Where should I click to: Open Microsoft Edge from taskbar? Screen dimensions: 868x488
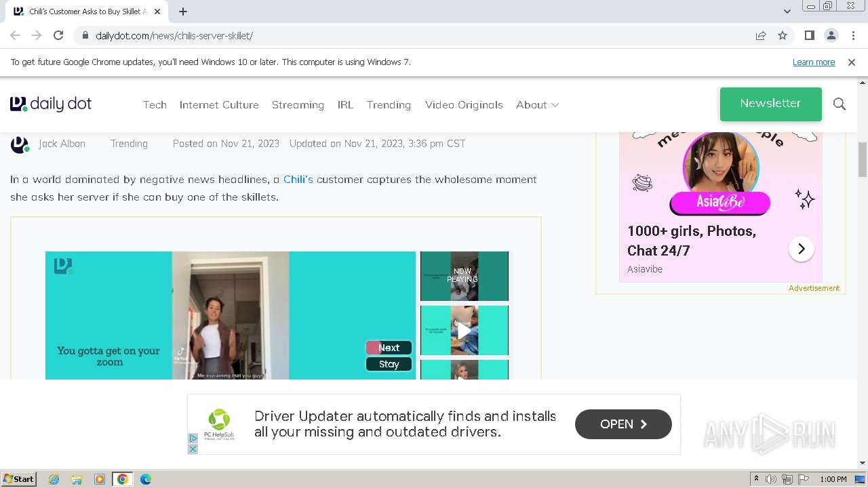coord(146,479)
